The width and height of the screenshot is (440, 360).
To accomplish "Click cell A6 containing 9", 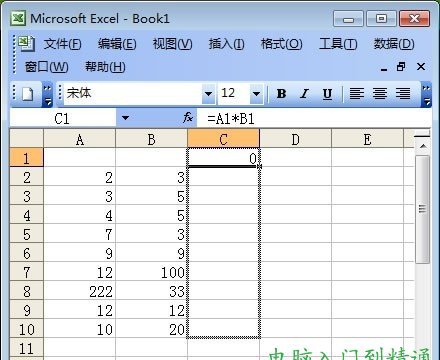I will coord(79,253).
